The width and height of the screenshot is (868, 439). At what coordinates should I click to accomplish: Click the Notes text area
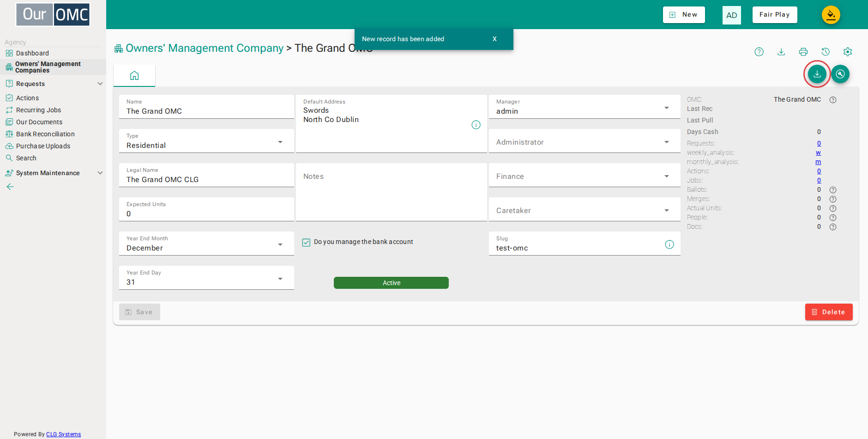pos(392,192)
